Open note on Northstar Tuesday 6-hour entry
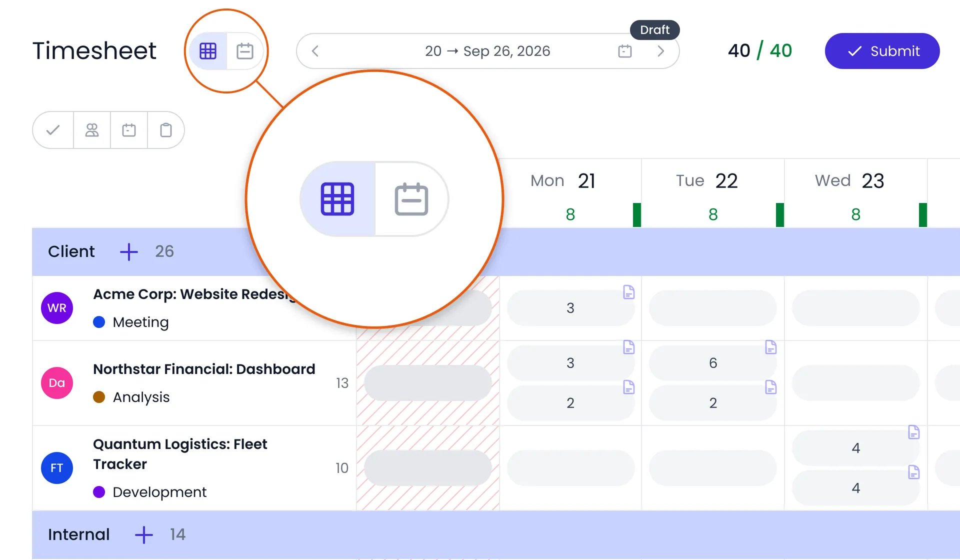 tap(770, 347)
